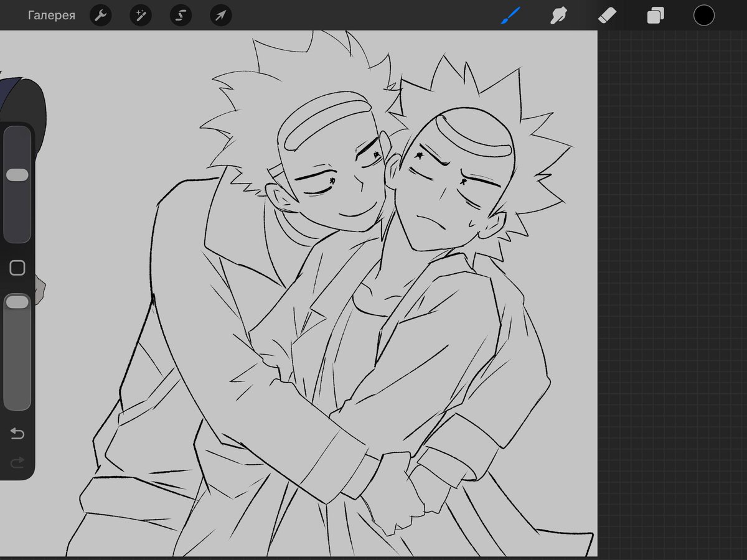The width and height of the screenshot is (747, 560).
Task: Open the Adjustments magic wand menu
Action: click(141, 16)
